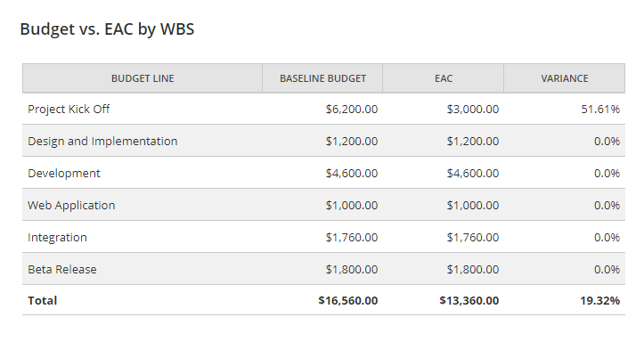Select the Integration budget line
Screen dimensions: 644x350
(x=57, y=238)
